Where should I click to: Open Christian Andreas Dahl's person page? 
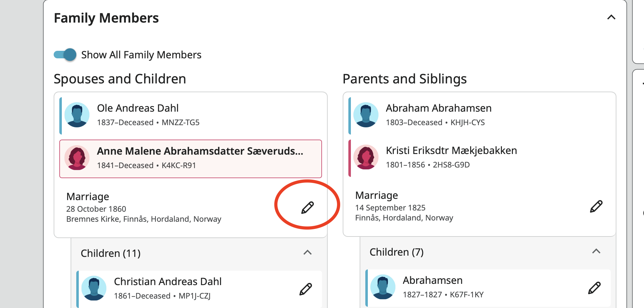point(168,282)
